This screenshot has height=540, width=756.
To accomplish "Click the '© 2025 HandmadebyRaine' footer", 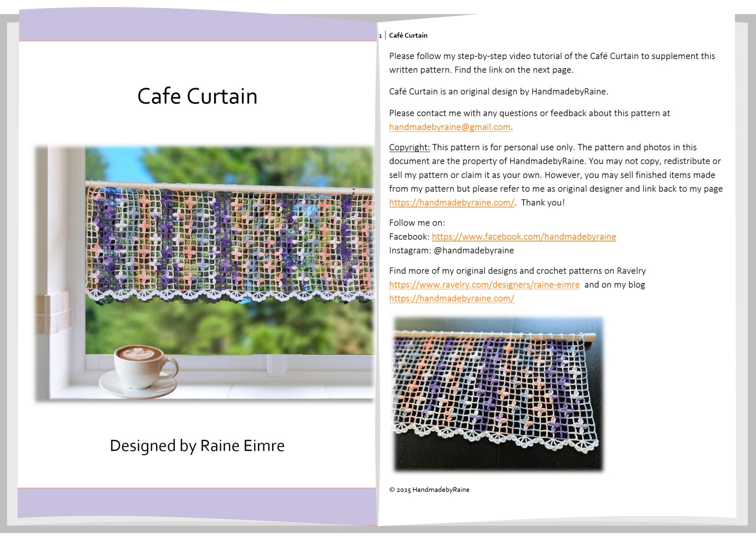I will coord(429,490).
